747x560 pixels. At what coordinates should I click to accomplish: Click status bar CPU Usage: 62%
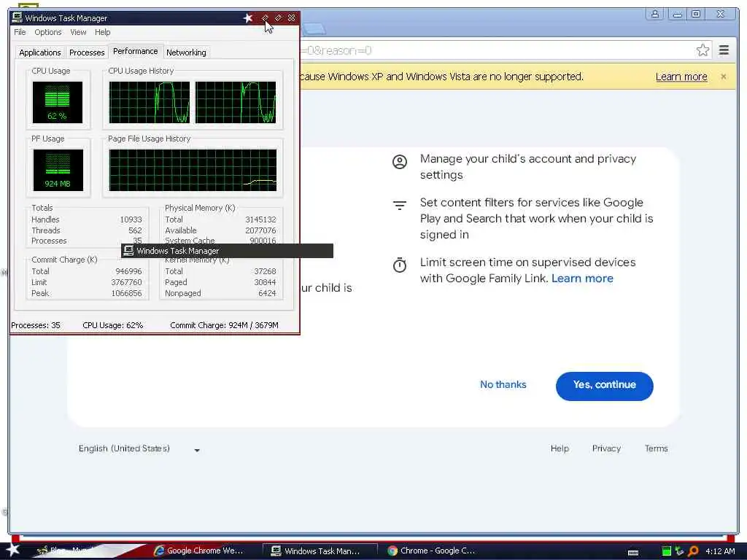112,325
